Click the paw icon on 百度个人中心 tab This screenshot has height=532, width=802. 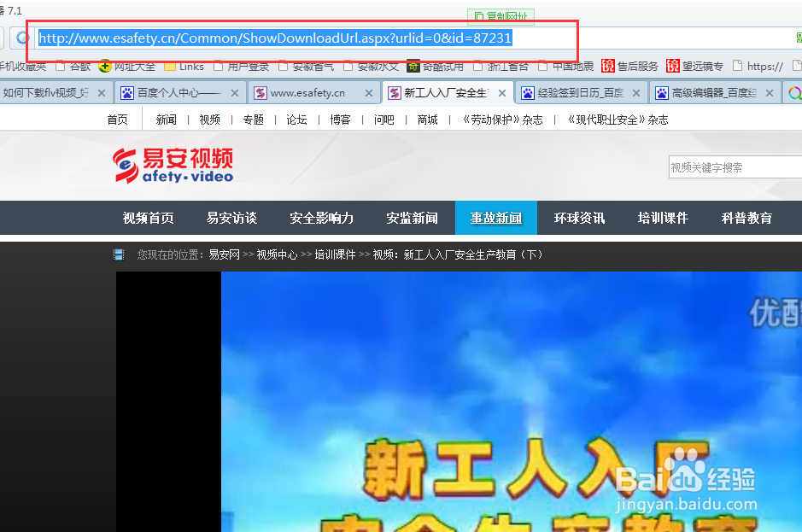[127, 93]
